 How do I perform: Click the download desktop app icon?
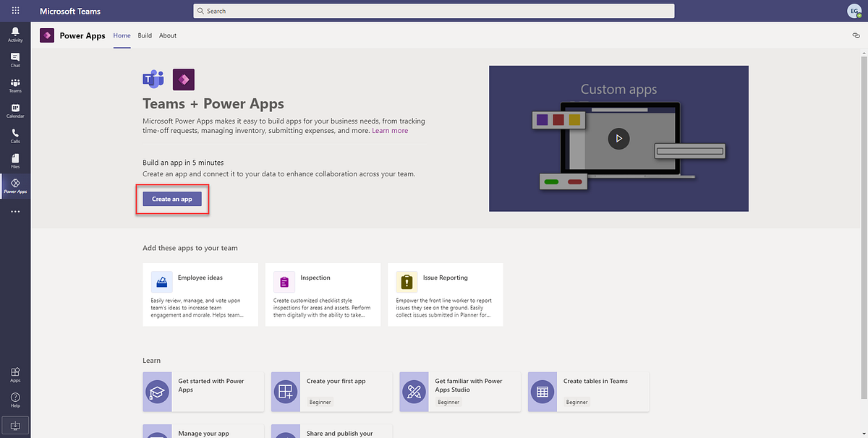pyautogui.click(x=15, y=425)
